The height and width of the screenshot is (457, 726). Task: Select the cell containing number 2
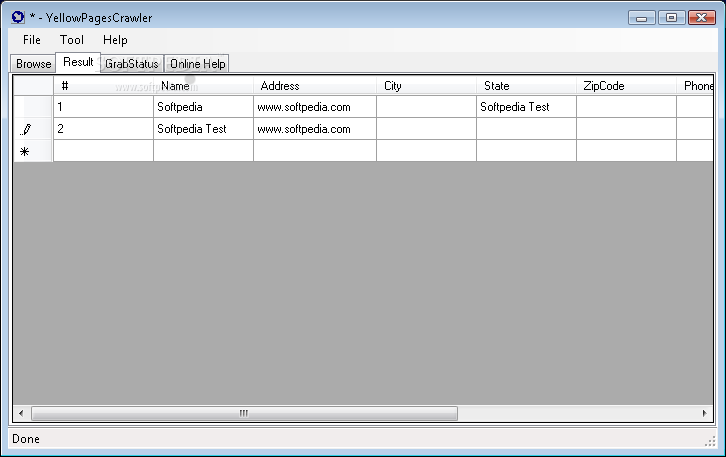[103, 129]
